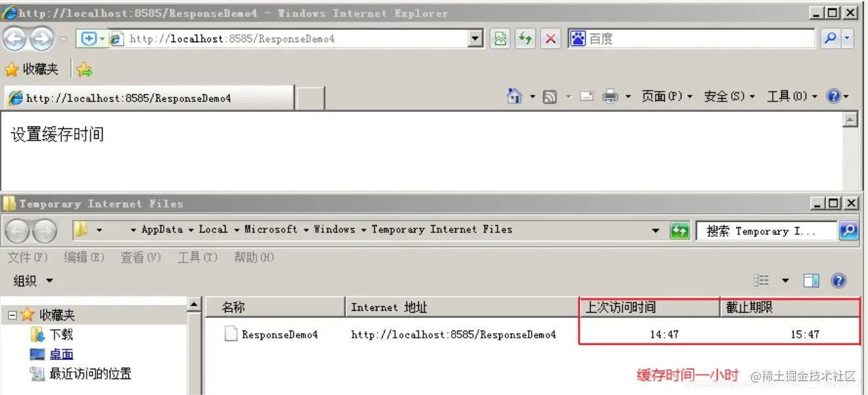Open the 文件(F) menu

tap(28, 257)
